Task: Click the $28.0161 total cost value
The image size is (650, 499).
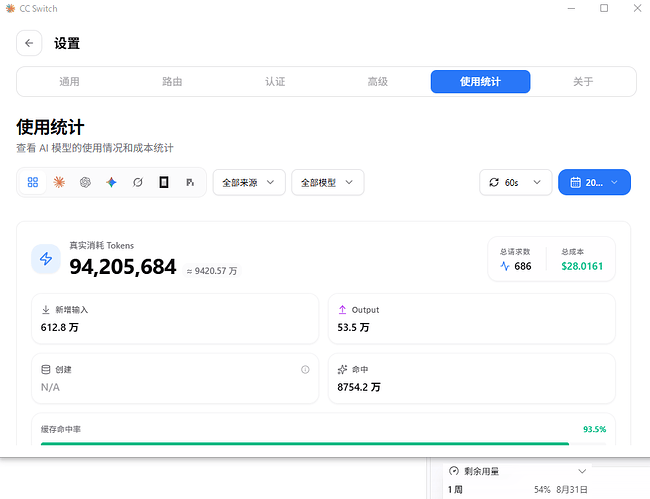Action: (582, 266)
